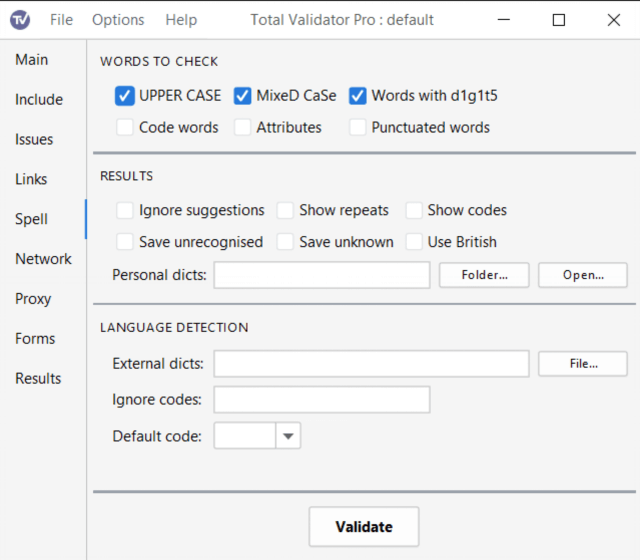640x560 pixels.
Task: Open the Options menu
Action: [118, 20]
